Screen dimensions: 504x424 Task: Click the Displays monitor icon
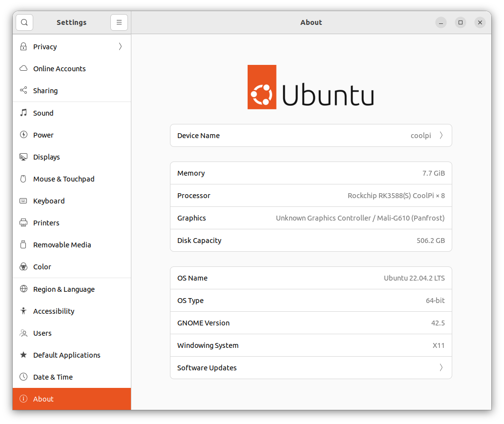click(23, 157)
